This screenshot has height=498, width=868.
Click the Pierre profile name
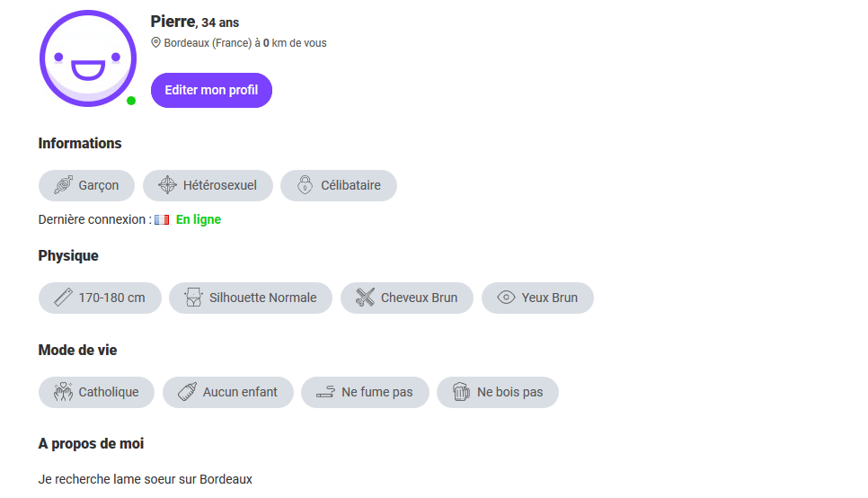point(173,22)
